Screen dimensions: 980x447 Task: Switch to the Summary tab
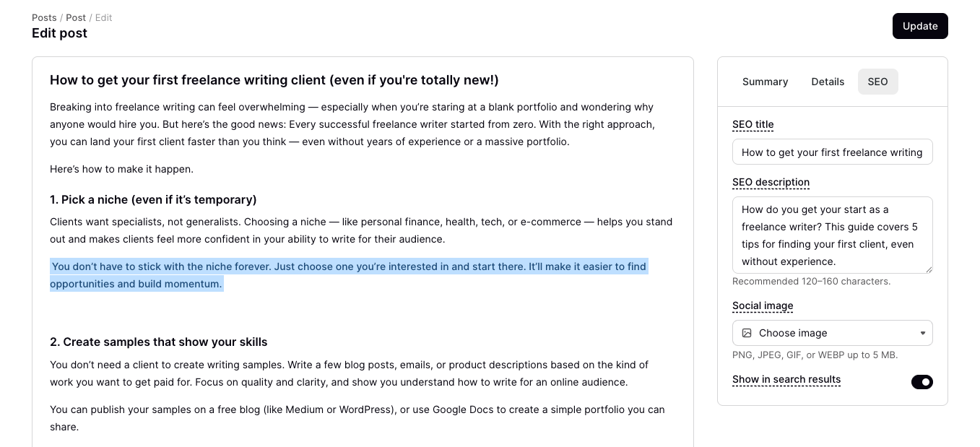click(x=765, y=82)
